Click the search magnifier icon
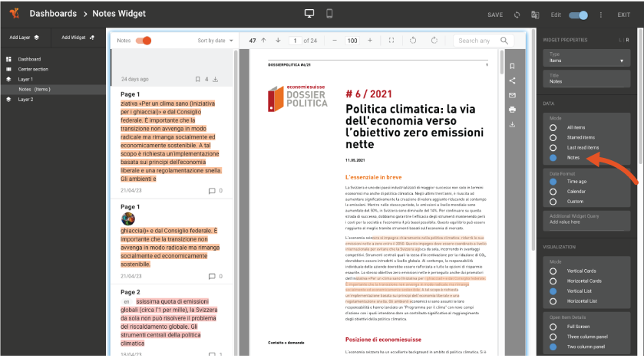Screen dimensions: 644x358 (504, 40)
